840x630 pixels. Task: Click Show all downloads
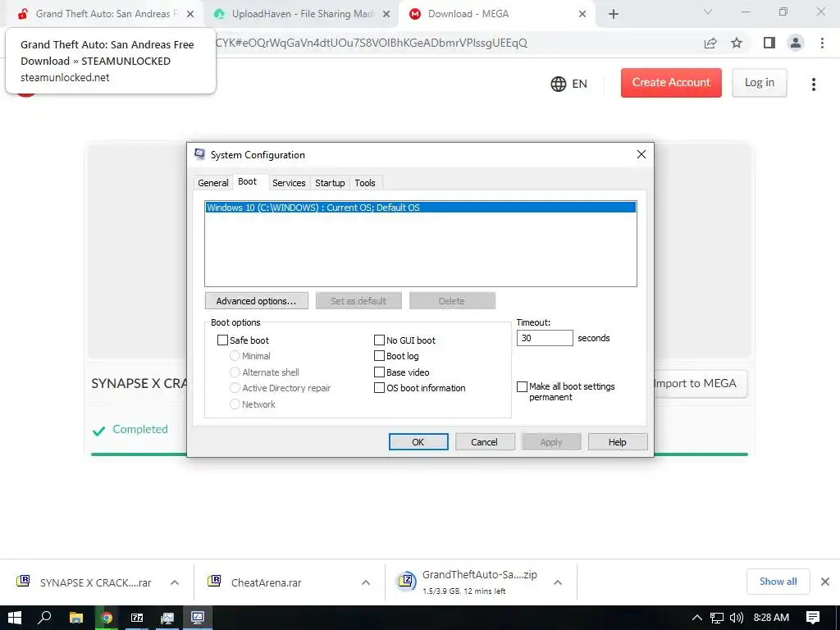[x=778, y=582]
